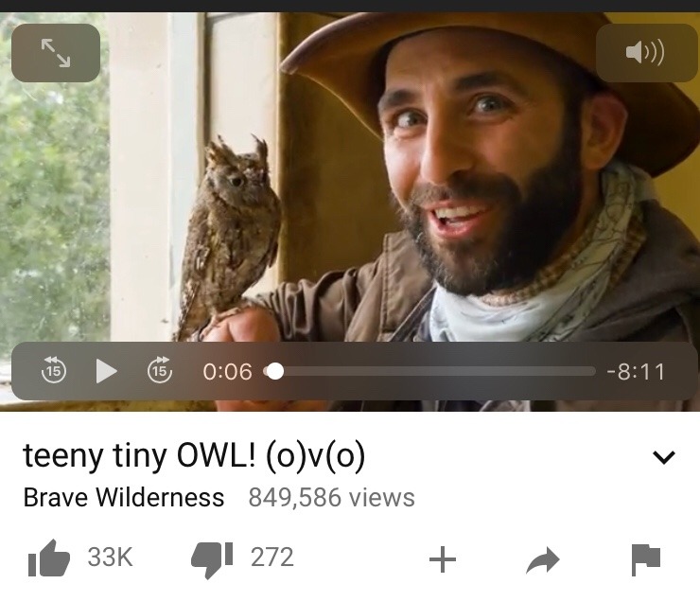Report the video with flag icon
Screen dimensions: 700x602
point(646,559)
